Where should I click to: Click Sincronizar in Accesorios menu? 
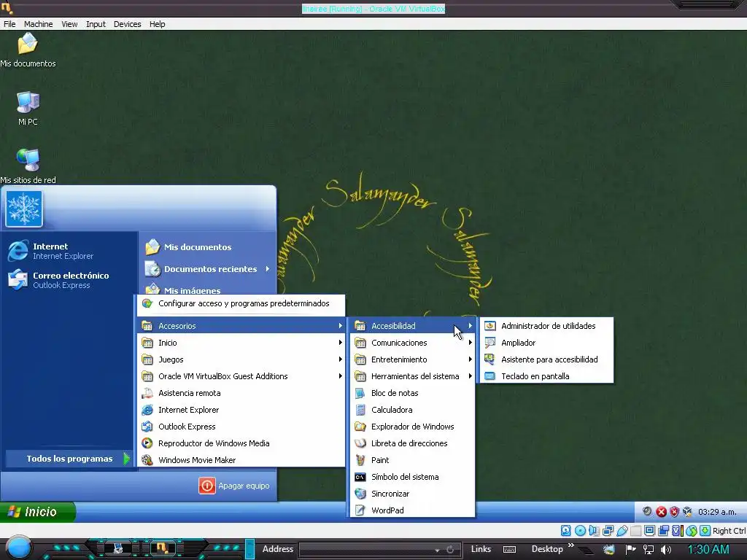tap(413, 494)
